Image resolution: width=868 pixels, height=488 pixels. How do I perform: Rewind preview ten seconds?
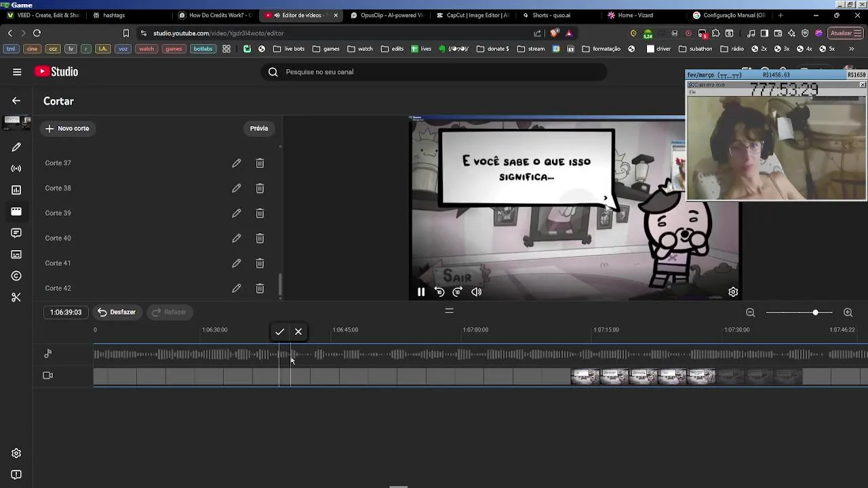439,292
